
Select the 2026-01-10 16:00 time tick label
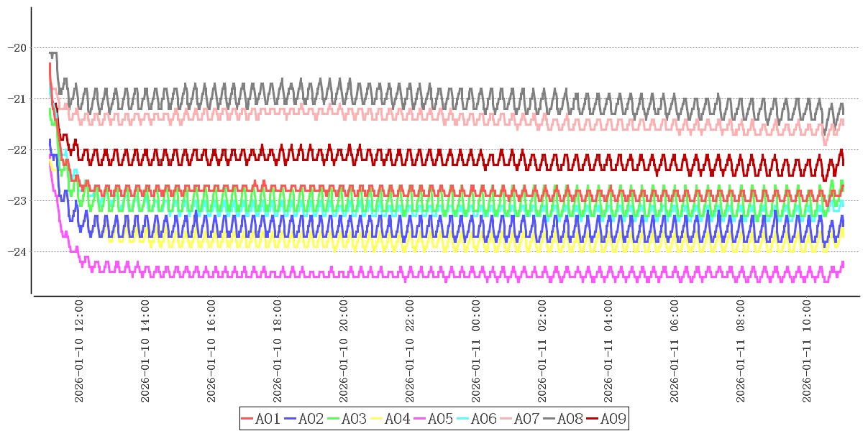(211, 352)
